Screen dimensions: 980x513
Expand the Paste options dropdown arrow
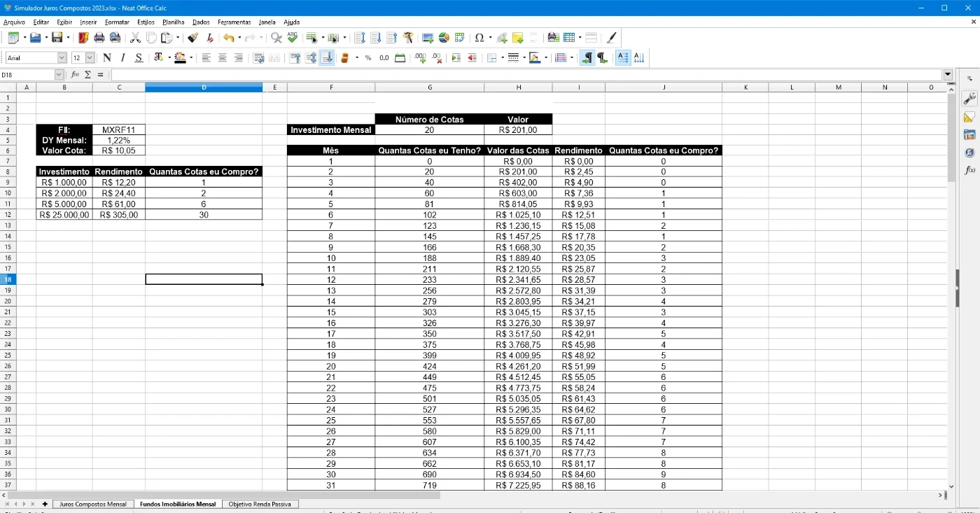tap(178, 38)
